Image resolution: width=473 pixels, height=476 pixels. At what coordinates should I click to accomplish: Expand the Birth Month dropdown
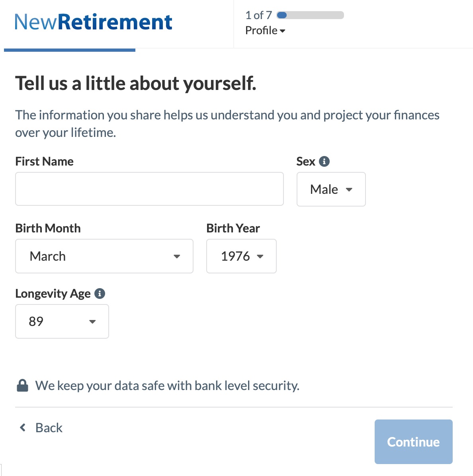pyautogui.click(x=104, y=256)
